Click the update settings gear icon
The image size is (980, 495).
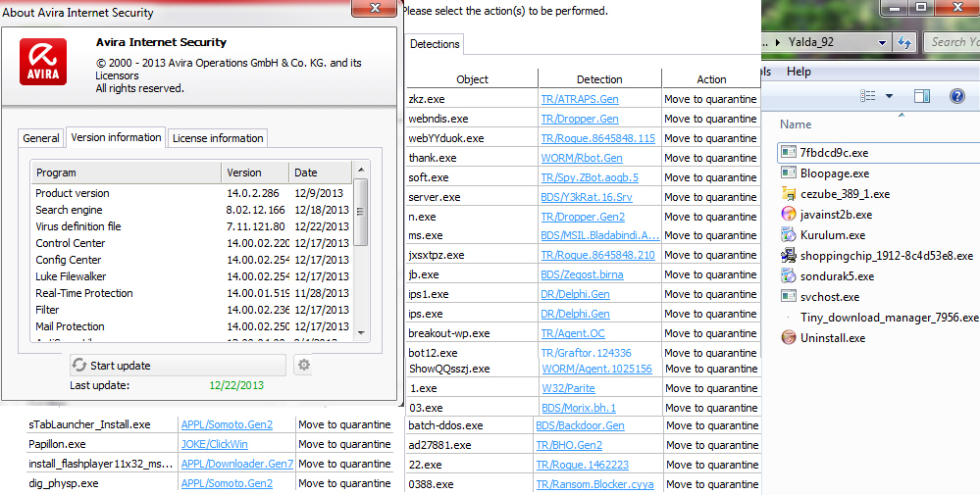tap(304, 366)
